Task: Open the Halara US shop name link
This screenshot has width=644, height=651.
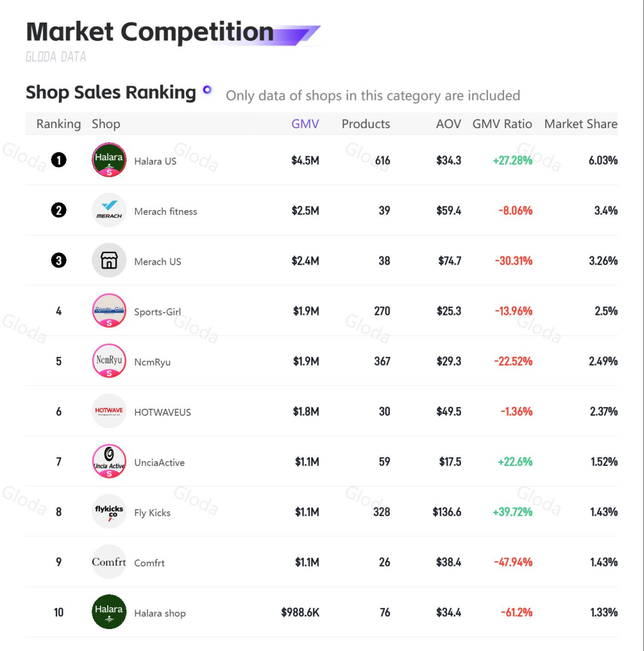Action: (155, 161)
